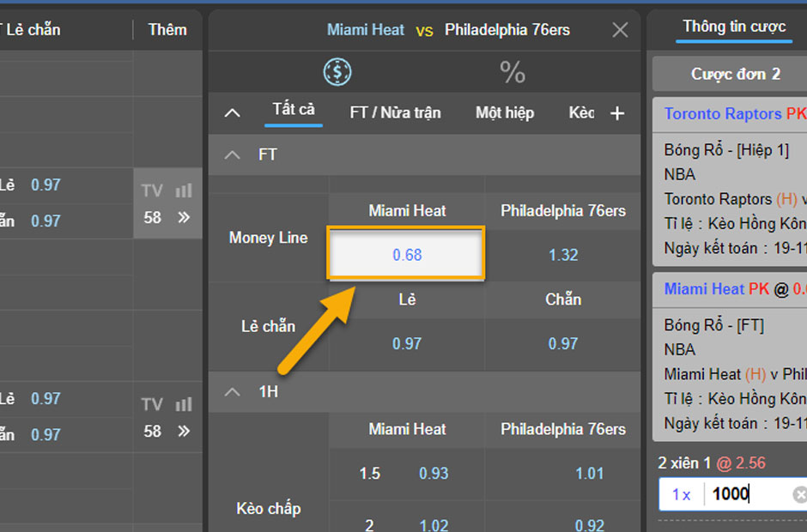Collapse all markets with the tab-bar chevron
Screen dimensions: 807x532
coord(233,112)
